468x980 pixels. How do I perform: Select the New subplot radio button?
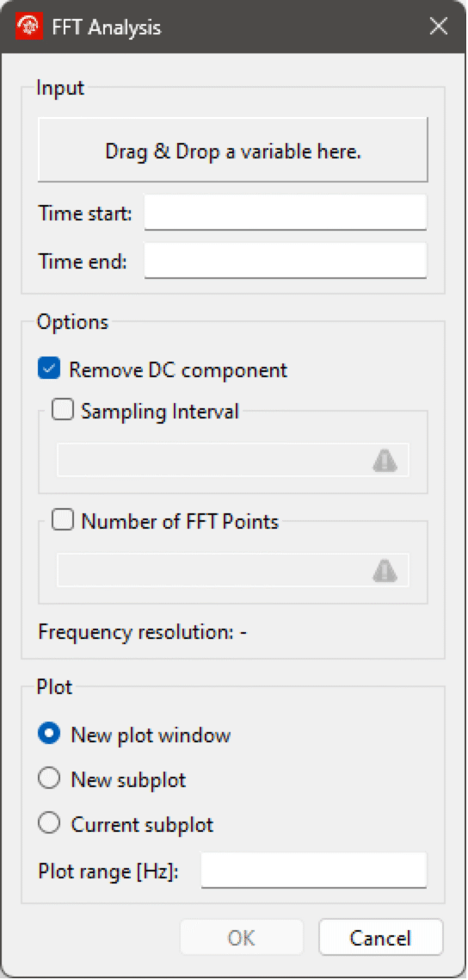coord(49,779)
